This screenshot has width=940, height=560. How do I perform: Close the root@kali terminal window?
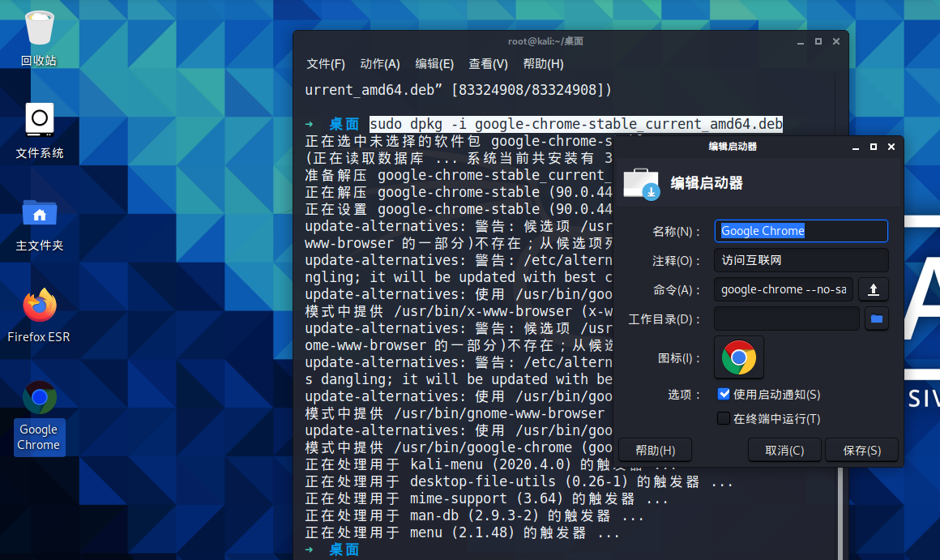836,41
